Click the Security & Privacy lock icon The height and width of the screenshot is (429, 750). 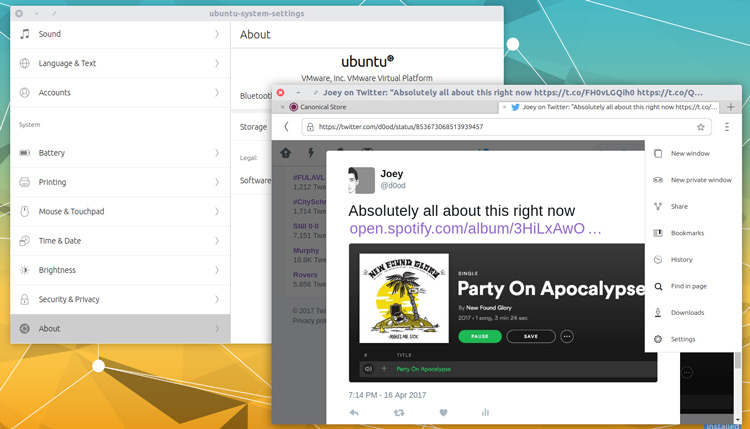click(24, 299)
